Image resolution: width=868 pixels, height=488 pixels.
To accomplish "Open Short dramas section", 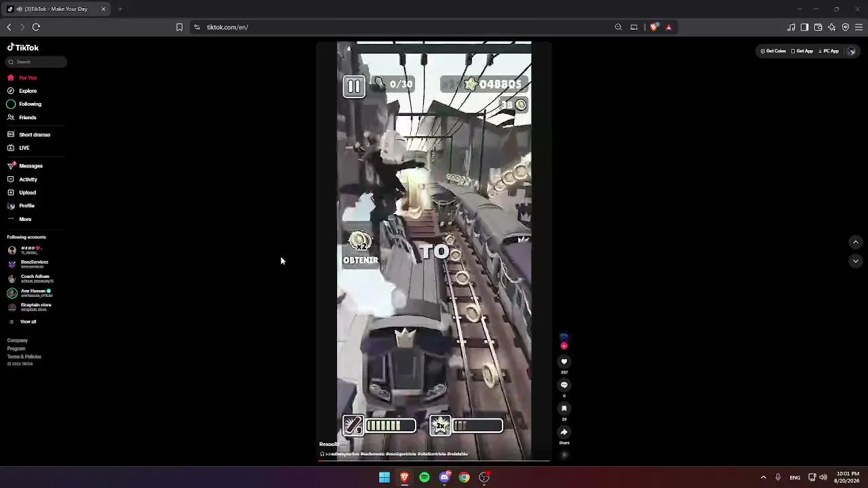I will pos(29,135).
